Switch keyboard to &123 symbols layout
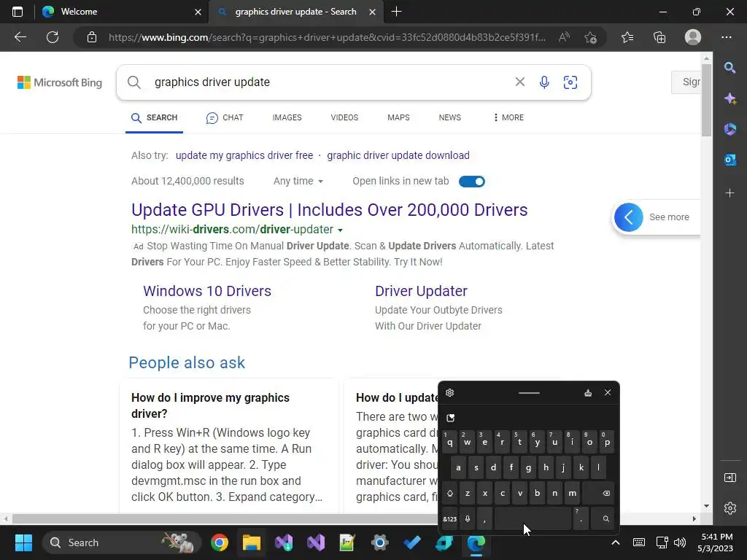This screenshot has width=747, height=560. 449,518
